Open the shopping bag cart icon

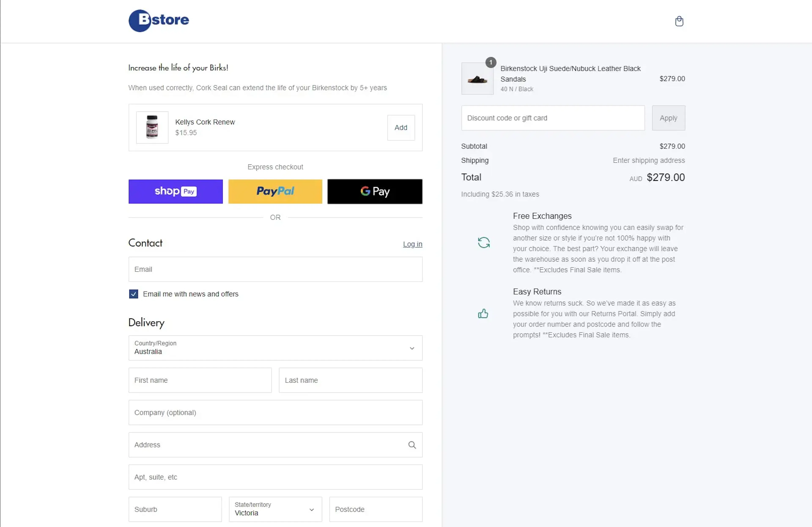pyautogui.click(x=679, y=21)
